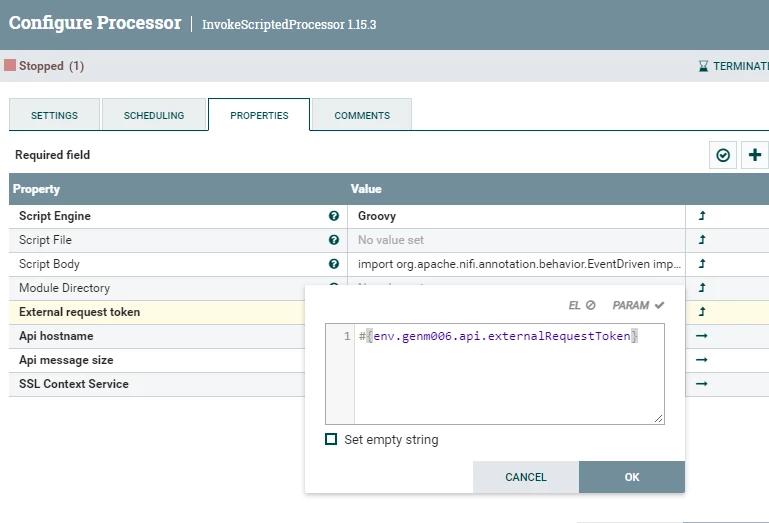Go to service via SSL Context Service arrow

pyautogui.click(x=702, y=384)
